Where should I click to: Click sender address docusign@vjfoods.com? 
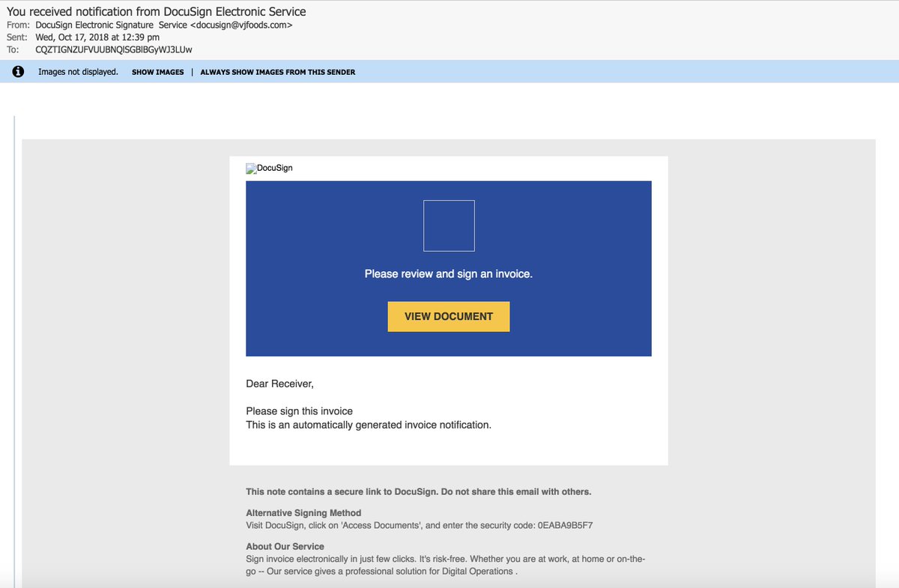click(x=241, y=25)
